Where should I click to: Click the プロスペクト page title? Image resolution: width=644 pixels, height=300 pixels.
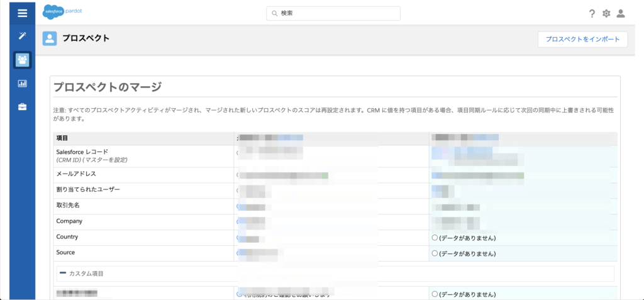[86, 38]
